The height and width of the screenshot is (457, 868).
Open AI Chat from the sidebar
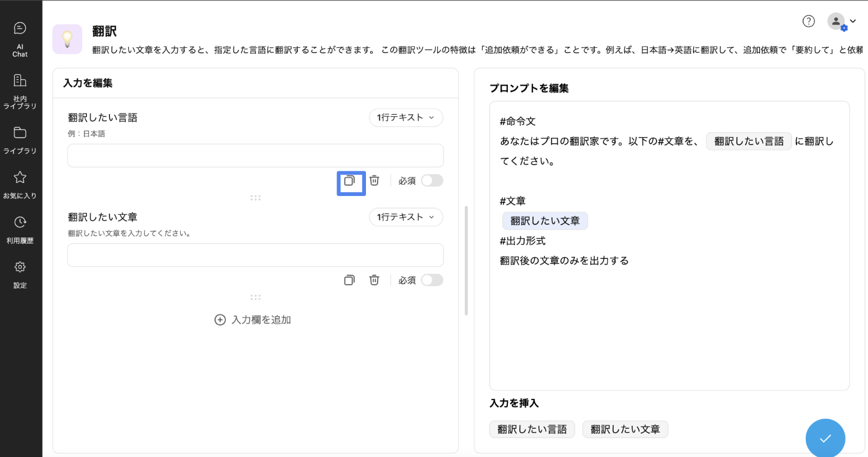click(x=20, y=39)
